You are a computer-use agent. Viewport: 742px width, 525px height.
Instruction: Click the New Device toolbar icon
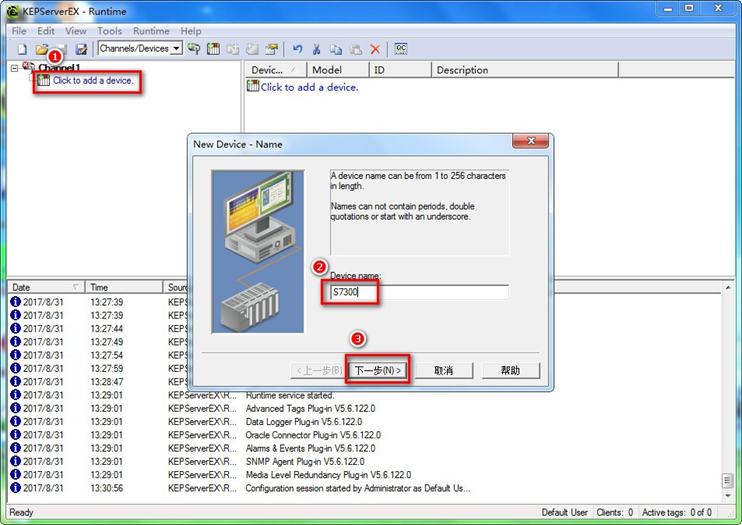coord(213,49)
